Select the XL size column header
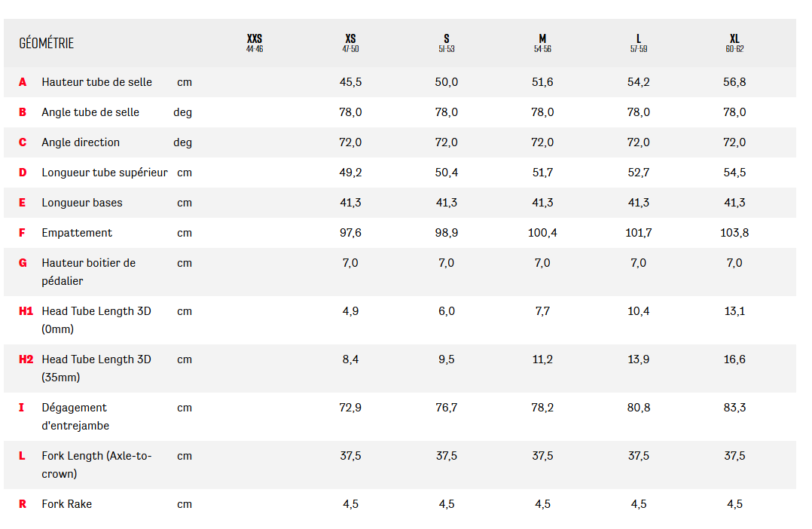 click(734, 43)
